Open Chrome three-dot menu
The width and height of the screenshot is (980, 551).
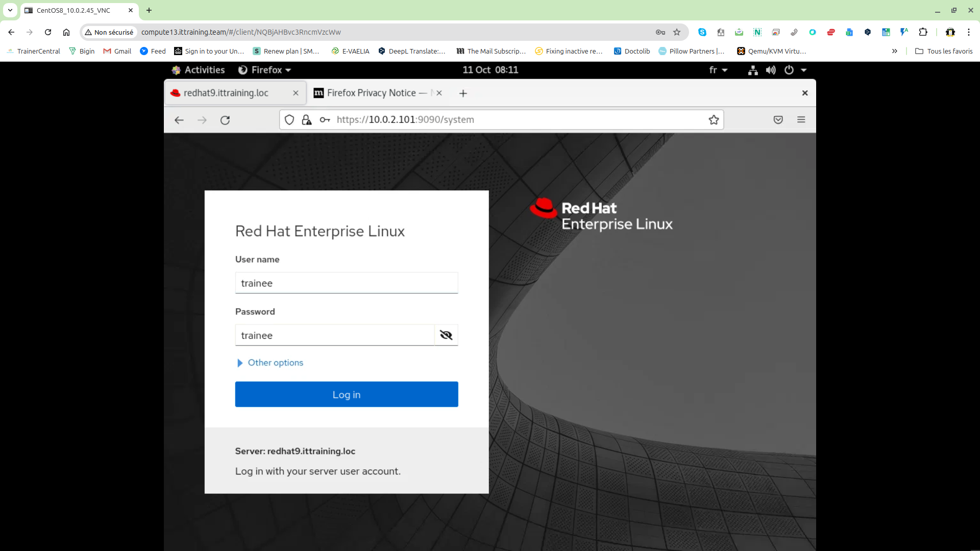point(969,32)
